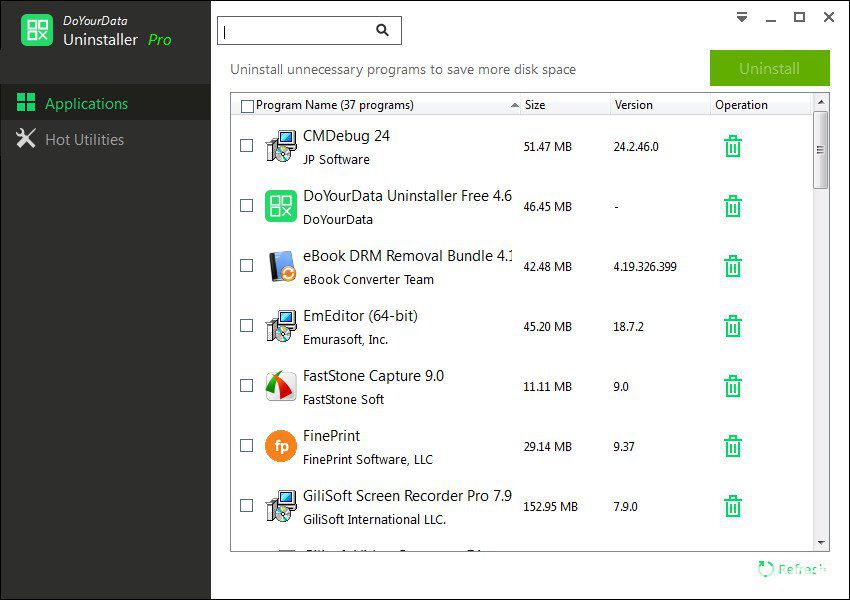
Task: Click the trash icon for eBook DRM Removal Bundle
Action: pyautogui.click(x=732, y=266)
